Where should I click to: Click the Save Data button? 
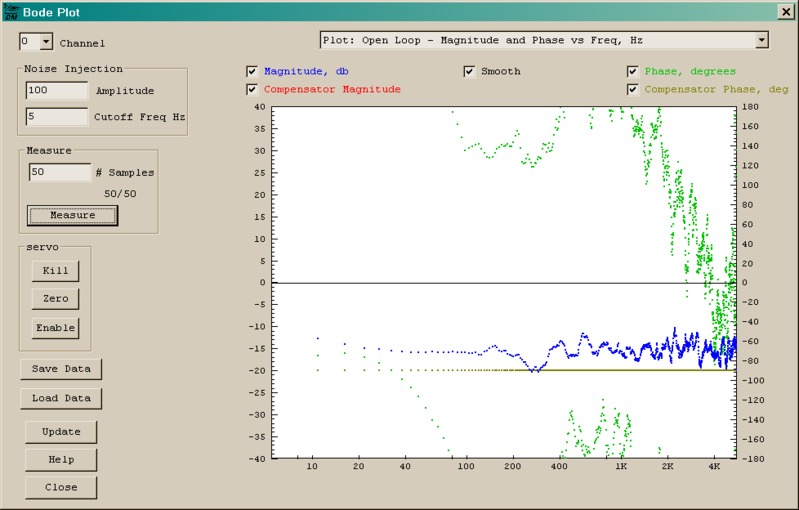(x=61, y=369)
